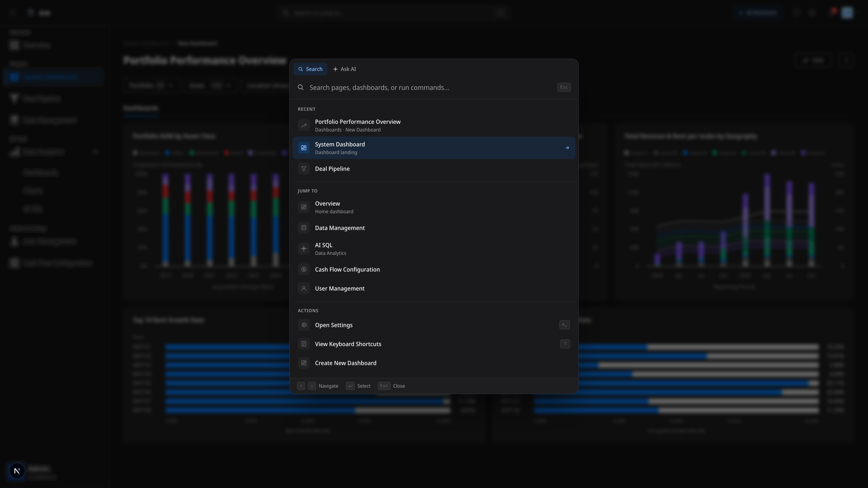The image size is (868, 488).
Task: Click the Open Settings gear icon
Action: 304,325
